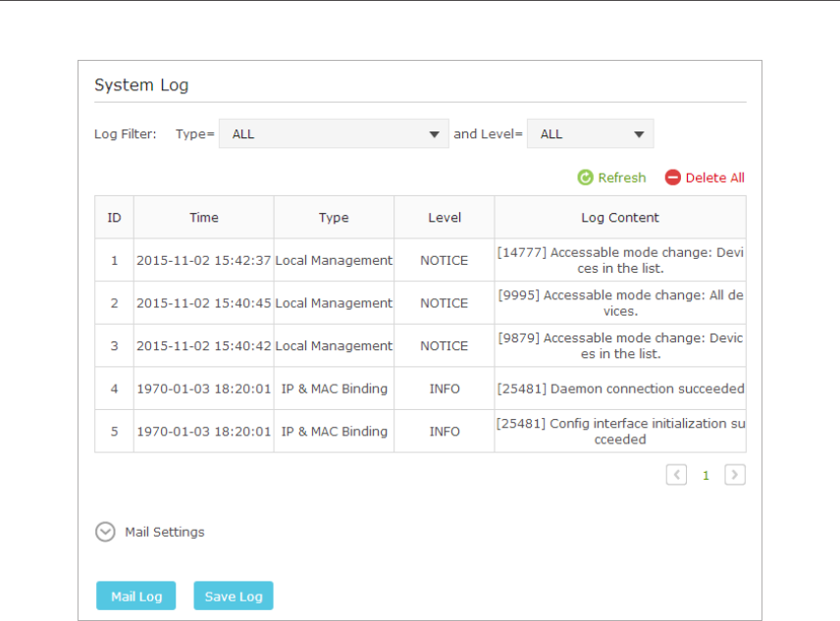
Task: Click the Refresh text link
Action: tap(621, 178)
